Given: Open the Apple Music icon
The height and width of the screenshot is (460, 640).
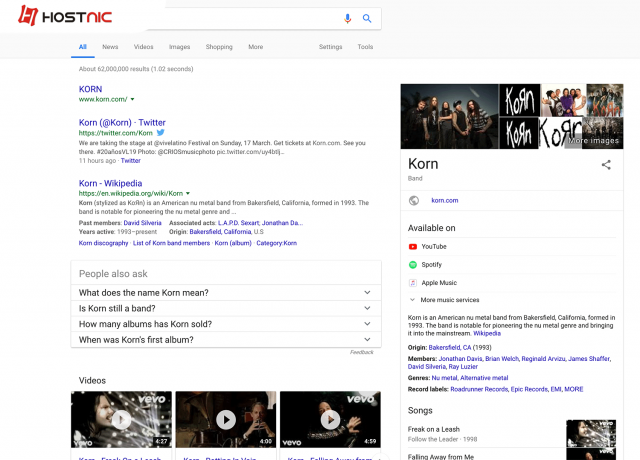Looking at the screenshot, I should coord(413,282).
